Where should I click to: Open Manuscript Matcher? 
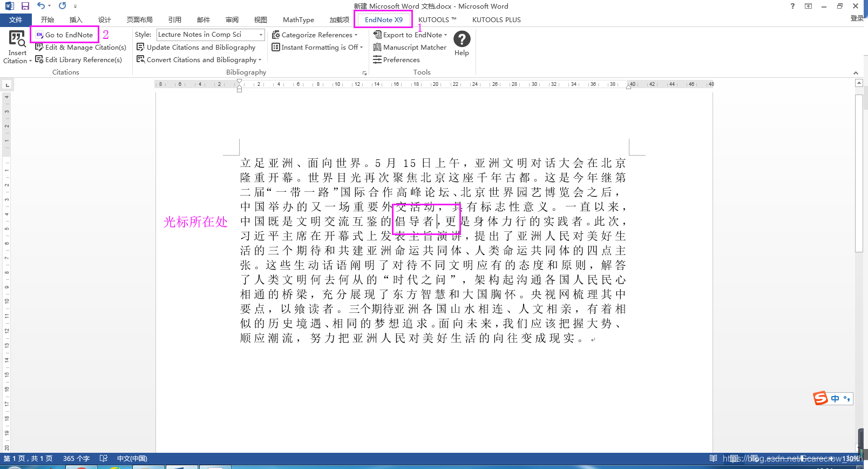click(x=410, y=47)
